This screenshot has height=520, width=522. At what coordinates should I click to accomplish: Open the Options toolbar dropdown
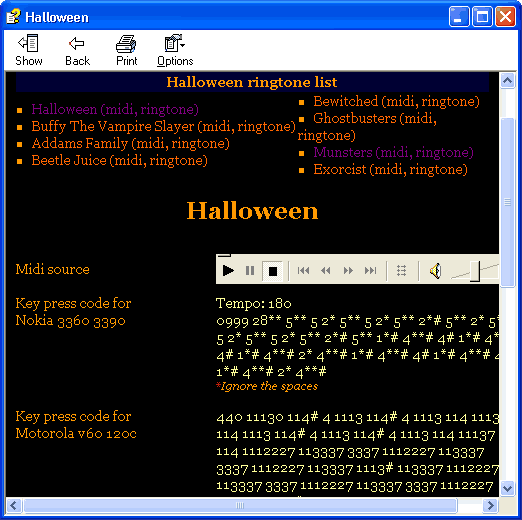[x=175, y=50]
